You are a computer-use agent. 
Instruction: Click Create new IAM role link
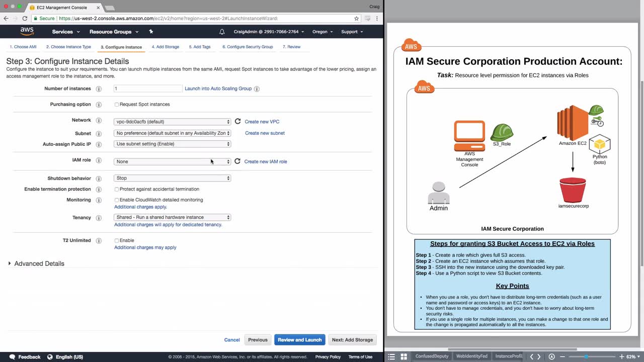tap(266, 161)
